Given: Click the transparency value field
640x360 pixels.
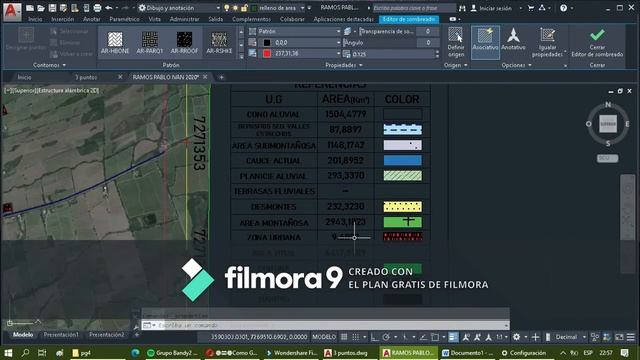Looking at the screenshot, I should [x=428, y=31].
